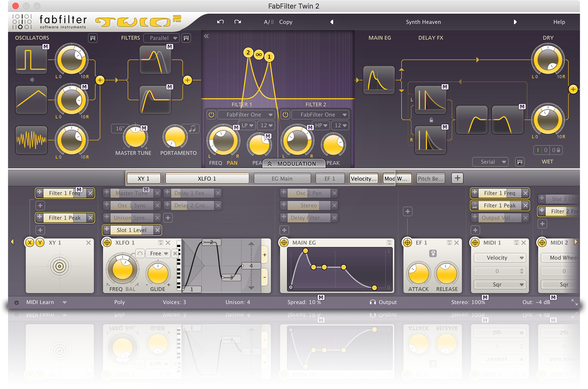The width and height of the screenshot is (588, 389).
Task: Click Help in the top right
Action: click(x=559, y=22)
